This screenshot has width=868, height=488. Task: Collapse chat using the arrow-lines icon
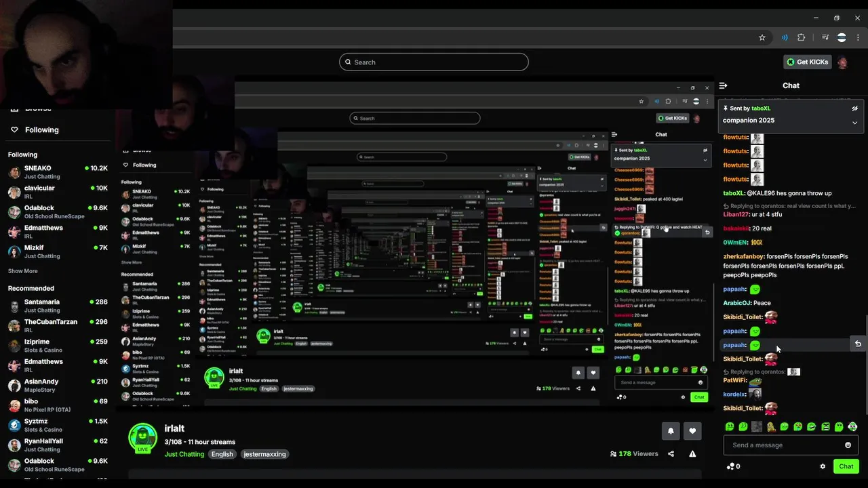coord(723,85)
